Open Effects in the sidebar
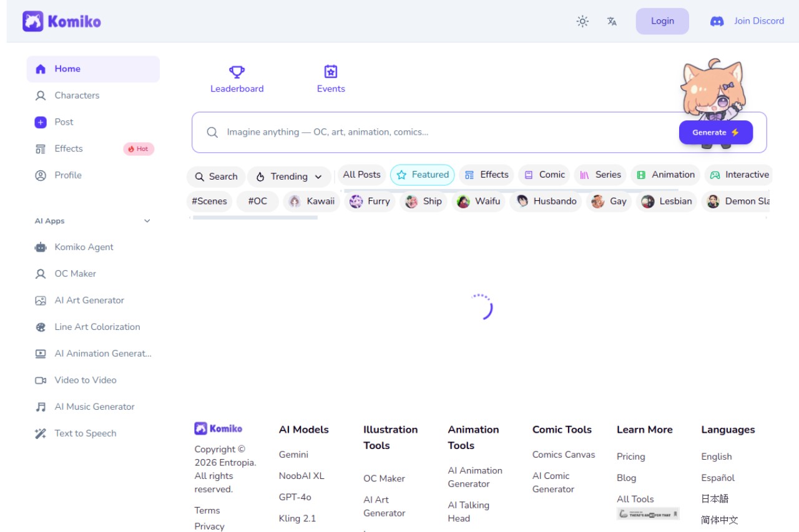The height and width of the screenshot is (532, 799). click(93, 148)
